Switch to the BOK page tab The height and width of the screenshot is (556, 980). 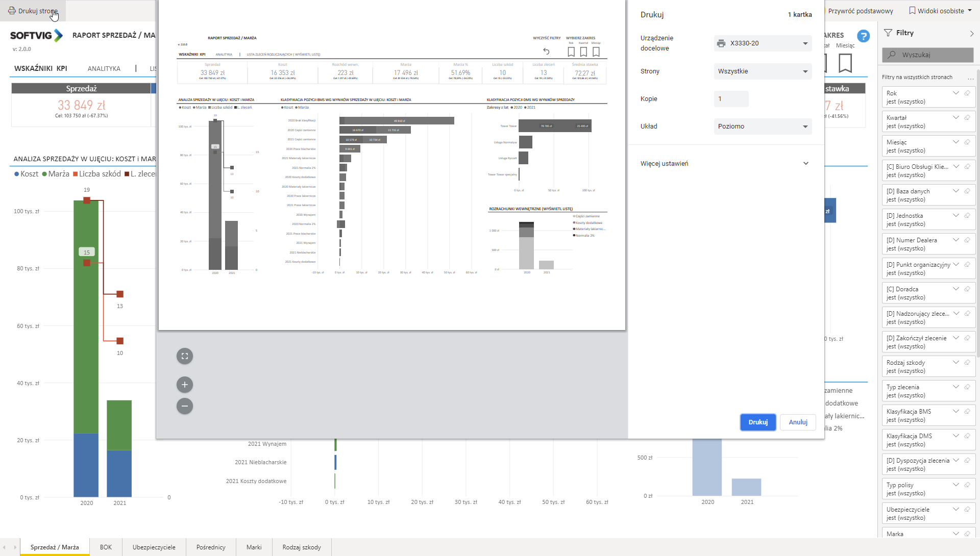tap(106, 547)
